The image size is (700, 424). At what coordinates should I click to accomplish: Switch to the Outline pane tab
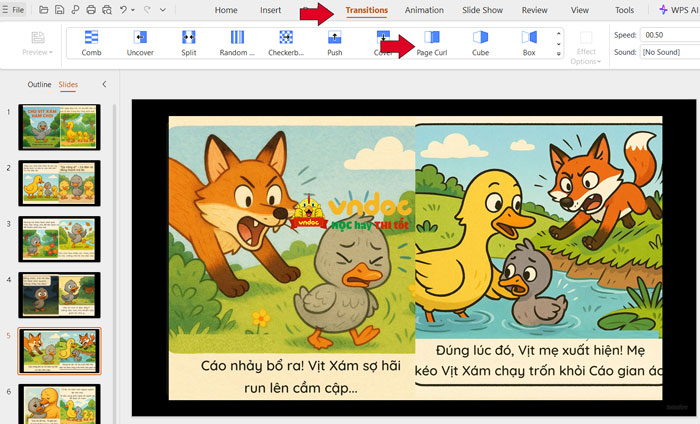(x=39, y=85)
